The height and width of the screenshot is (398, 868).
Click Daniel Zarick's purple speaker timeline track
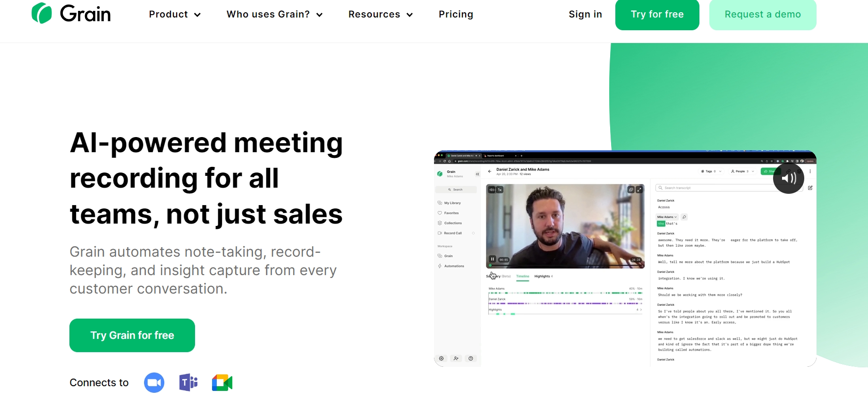pos(565,303)
